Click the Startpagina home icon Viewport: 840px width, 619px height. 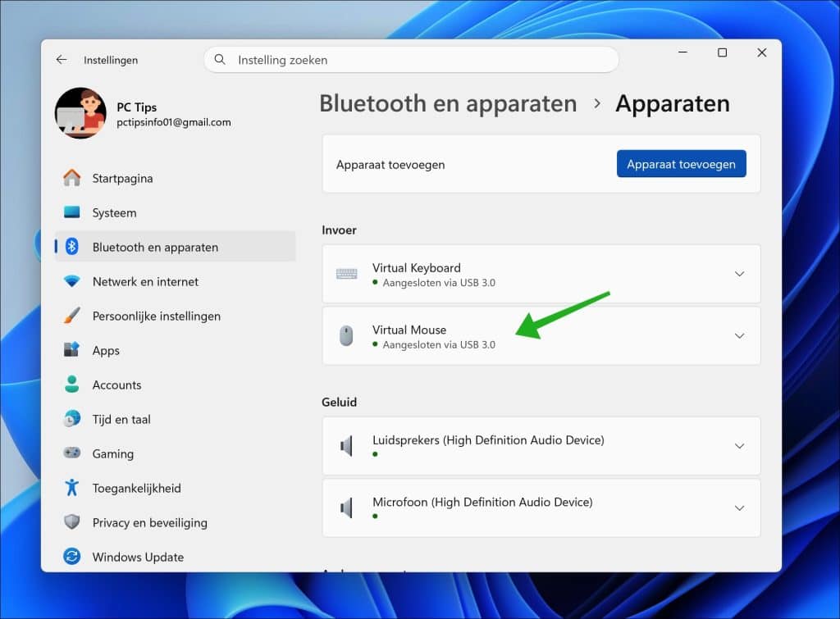pos(72,178)
